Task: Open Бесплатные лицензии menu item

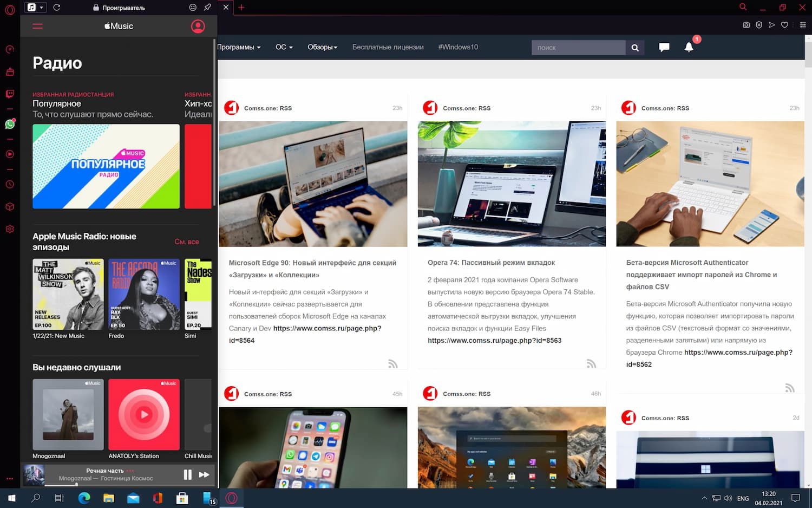Action: click(x=388, y=47)
